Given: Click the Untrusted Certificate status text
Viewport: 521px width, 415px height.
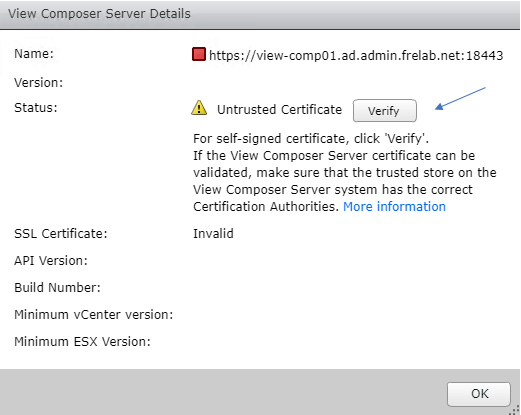Looking at the screenshot, I should pyautogui.click(x=279, y=110).
